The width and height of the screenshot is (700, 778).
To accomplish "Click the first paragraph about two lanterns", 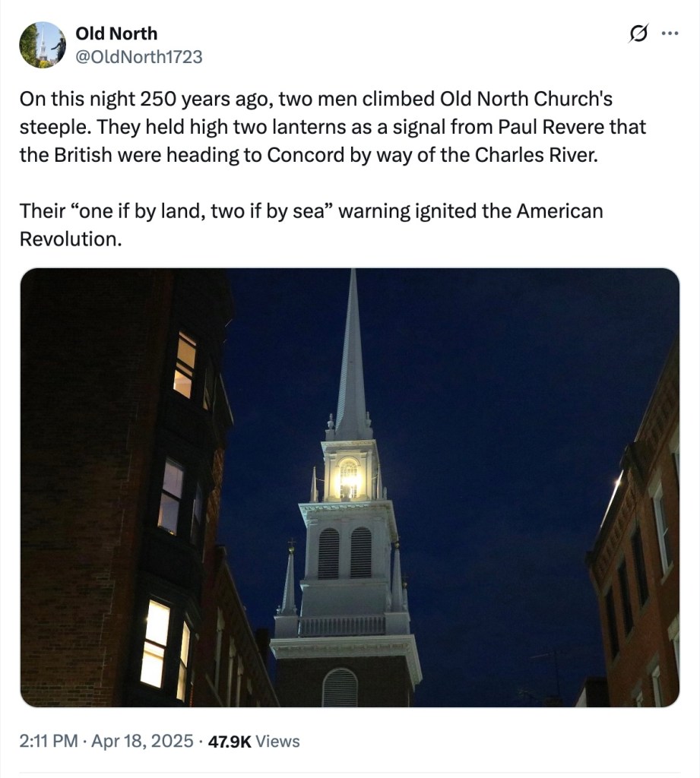I will tap(332, 127).
